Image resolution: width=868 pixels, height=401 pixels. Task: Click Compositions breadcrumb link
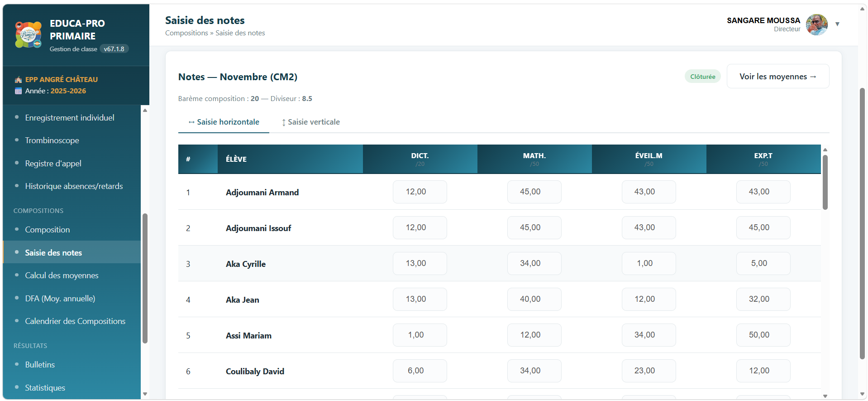[x=186, y=33]
